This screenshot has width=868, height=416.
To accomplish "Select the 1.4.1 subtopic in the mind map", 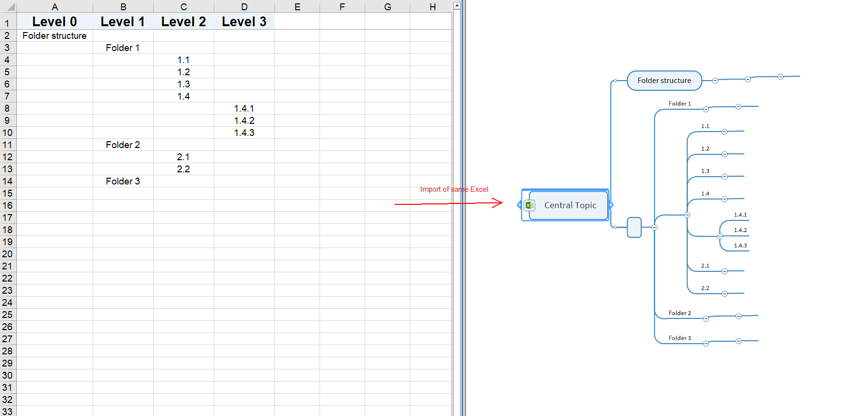I will click(x=740, y=215).
